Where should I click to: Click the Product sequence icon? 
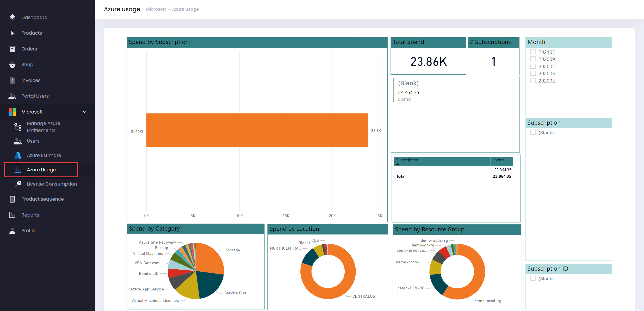tap(12, 199)
